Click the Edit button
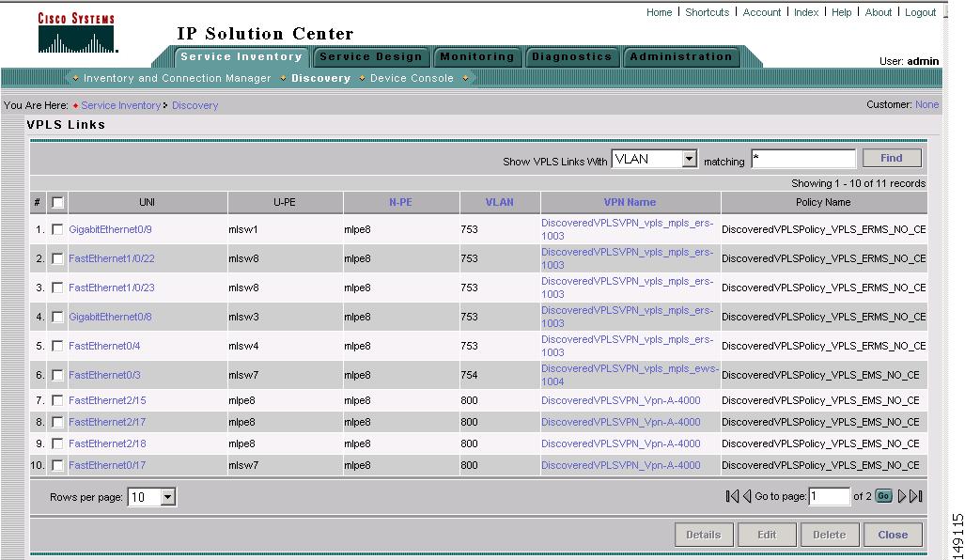The width and height of the screenshot is (965, 560). tap(767, 535)
